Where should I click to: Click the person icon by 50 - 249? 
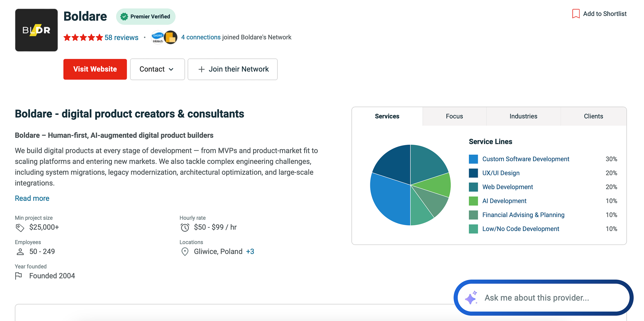click(x=20, y=252)
